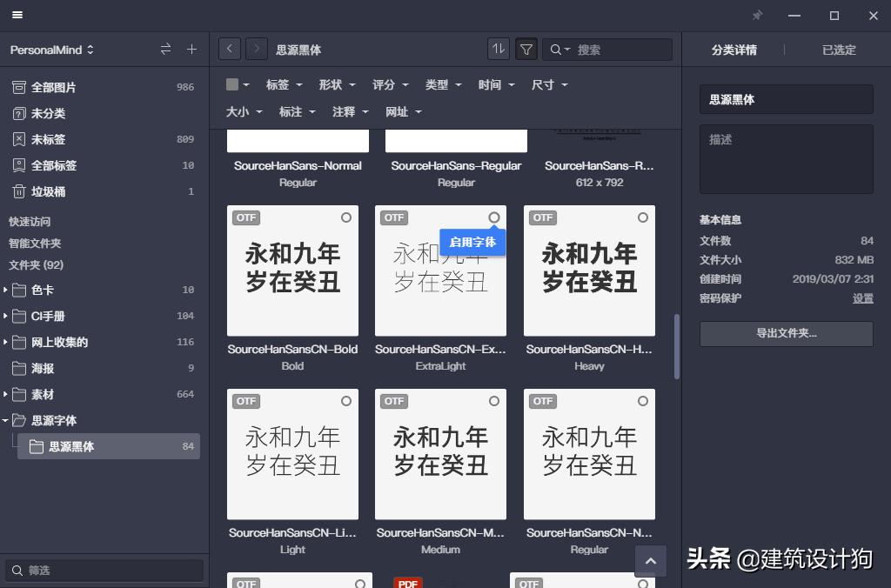
Task: Select the circle checkbox on SourceHanSansCN-Bold
Action: [x=345, y=217]
